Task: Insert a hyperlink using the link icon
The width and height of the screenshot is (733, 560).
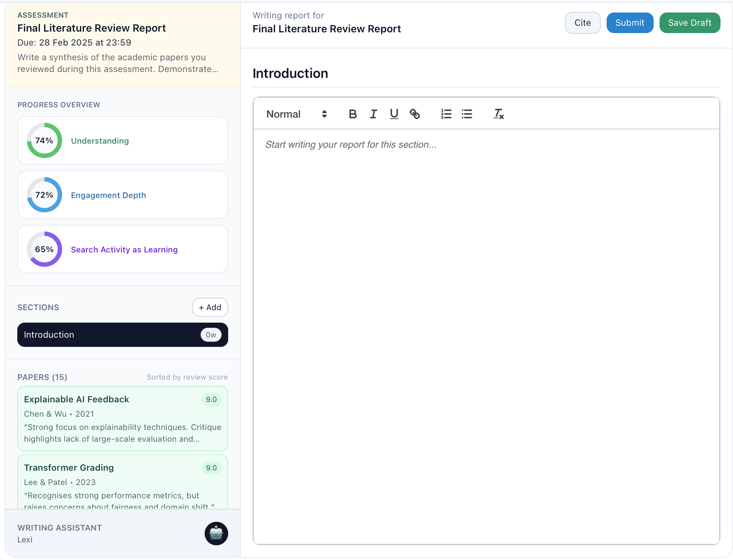Action: tap(415, 114)
